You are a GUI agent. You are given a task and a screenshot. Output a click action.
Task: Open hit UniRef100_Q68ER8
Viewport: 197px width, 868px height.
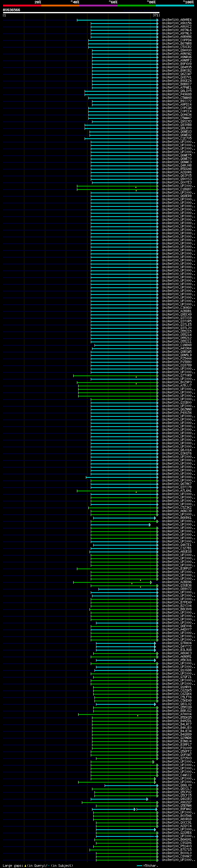pos(177,196)
